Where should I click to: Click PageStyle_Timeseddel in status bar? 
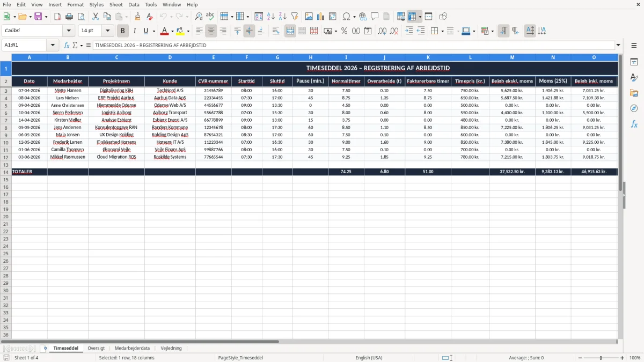pyautogui.click(x=240, y=358)
